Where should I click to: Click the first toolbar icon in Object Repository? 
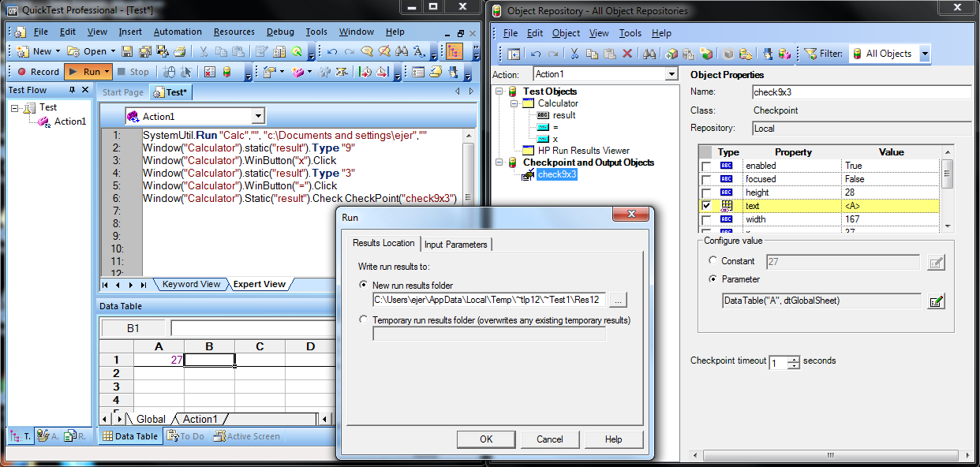point(514,54)
